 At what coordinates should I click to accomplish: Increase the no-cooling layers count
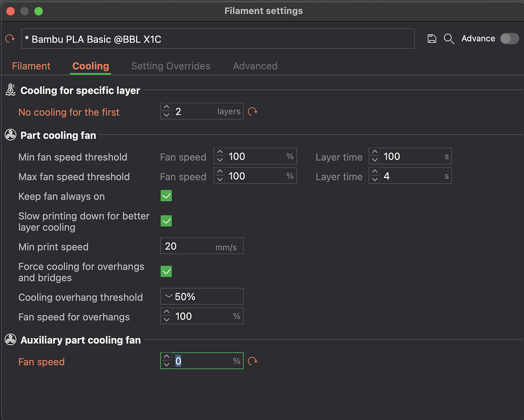166,108
